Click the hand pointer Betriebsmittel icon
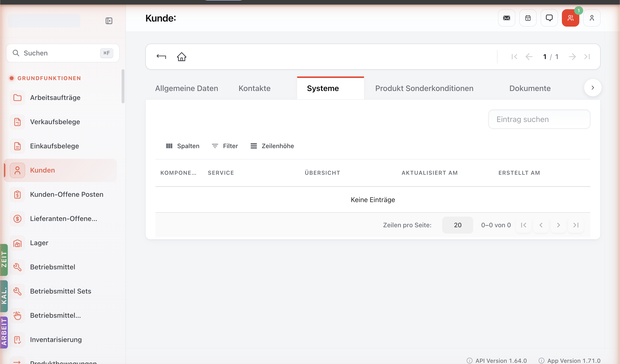 tap(17, 316)
